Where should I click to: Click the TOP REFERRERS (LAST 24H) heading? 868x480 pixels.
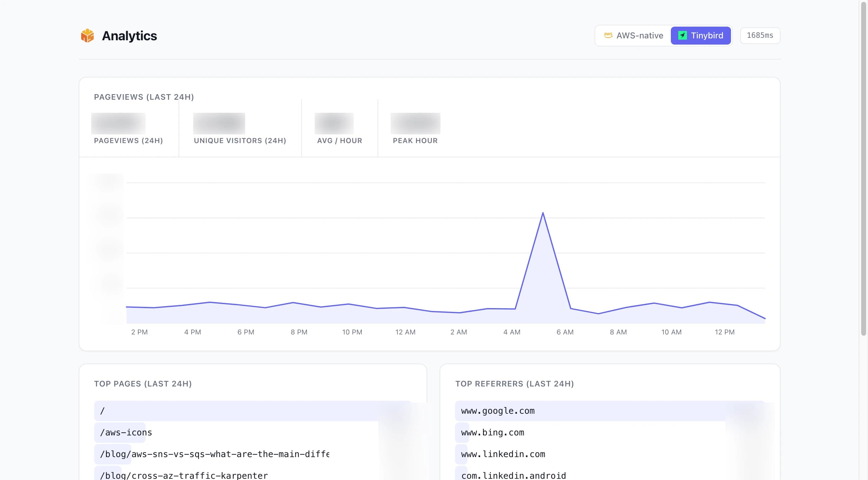tap(515, 384)
